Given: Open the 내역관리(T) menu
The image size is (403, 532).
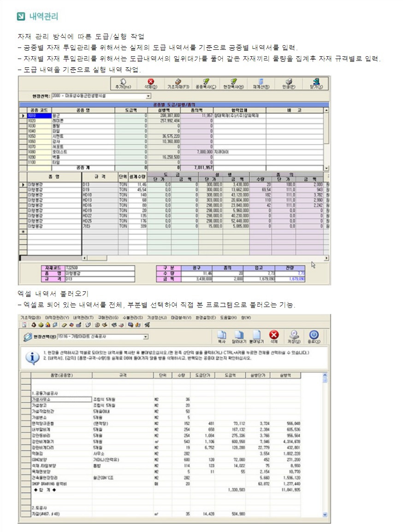Looking at the screenshot, I should pos(83,318).
